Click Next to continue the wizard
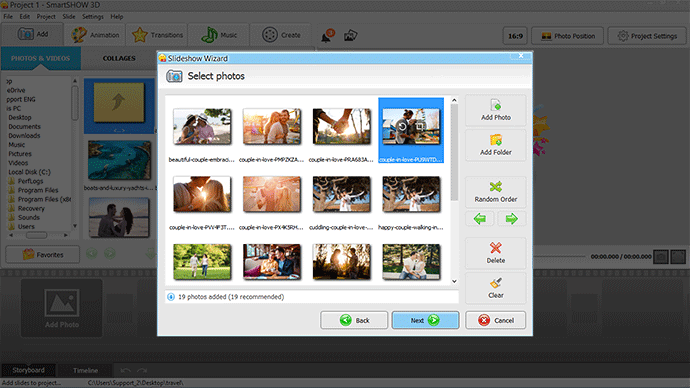690x388 pixels. click(425, 320)
